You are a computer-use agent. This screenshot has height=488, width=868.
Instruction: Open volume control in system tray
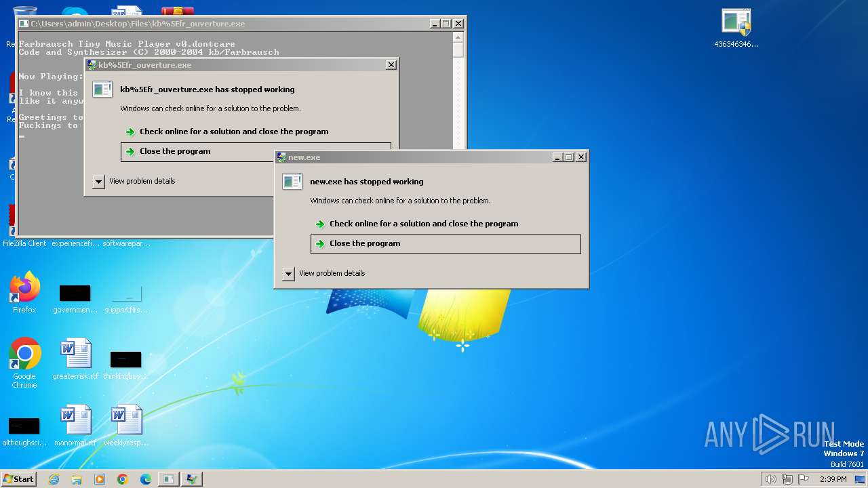[x=770, y=479]
